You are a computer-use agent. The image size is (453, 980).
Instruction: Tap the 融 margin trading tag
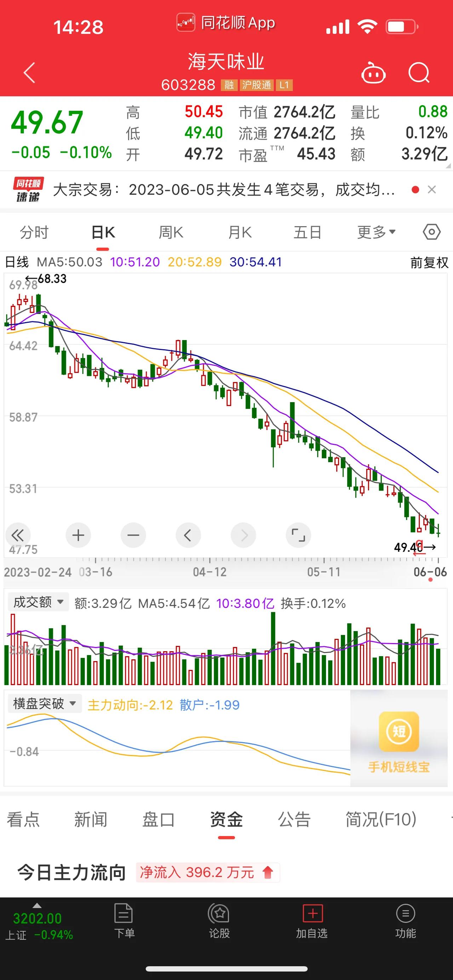coord(229,85)
